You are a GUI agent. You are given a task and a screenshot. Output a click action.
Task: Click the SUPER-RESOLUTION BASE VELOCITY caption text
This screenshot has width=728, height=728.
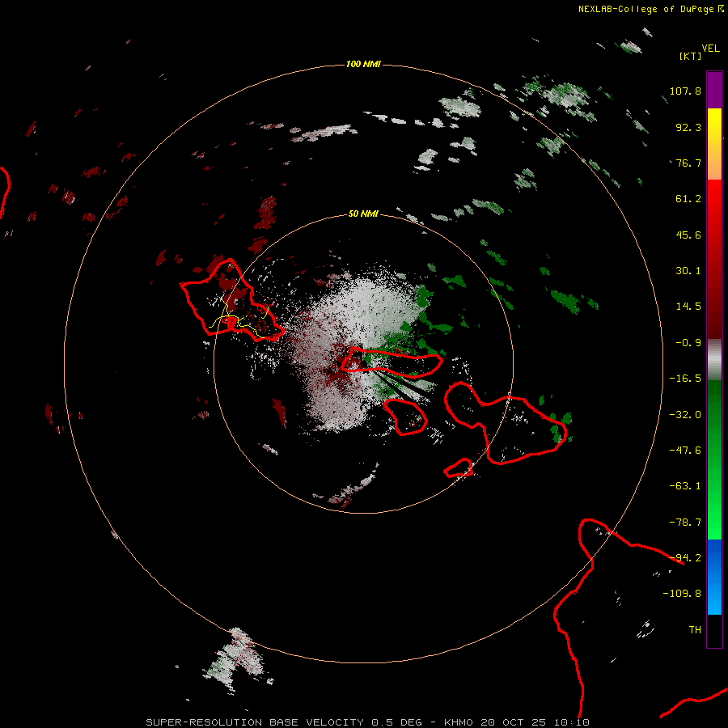tap(255, 722)
